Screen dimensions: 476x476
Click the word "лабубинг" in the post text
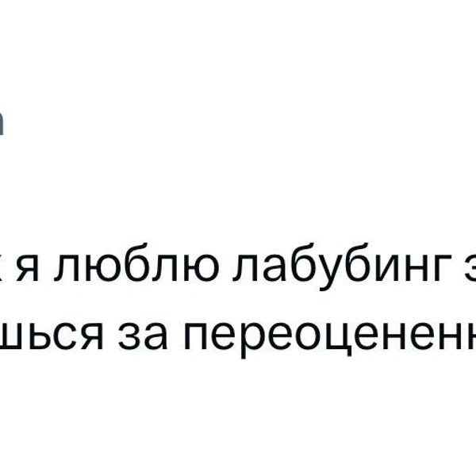[x=342, y=267]
